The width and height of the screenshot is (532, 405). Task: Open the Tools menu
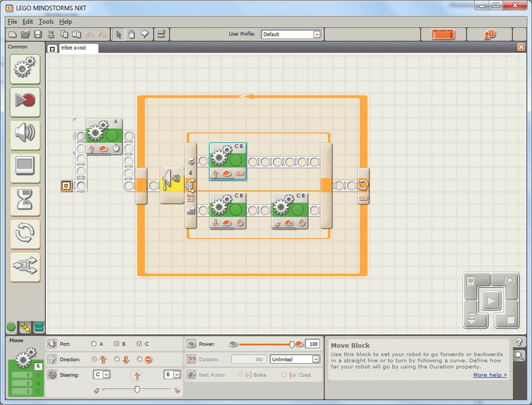coord(46,22)
